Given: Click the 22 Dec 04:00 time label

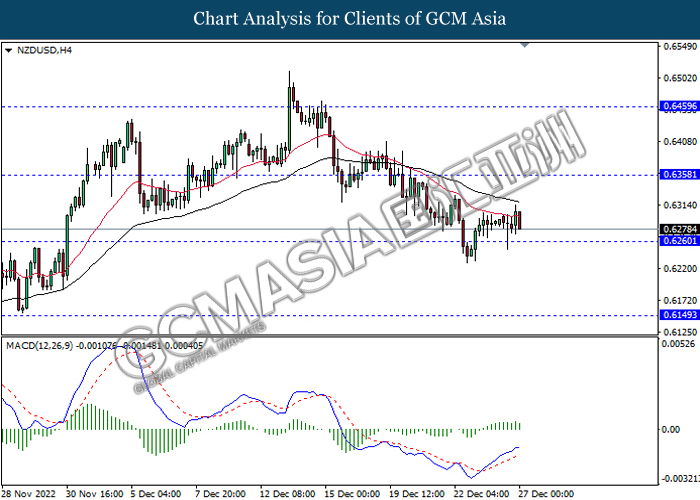Looking at the screenshot, I should pyautogui.click(x=482, y=494).
